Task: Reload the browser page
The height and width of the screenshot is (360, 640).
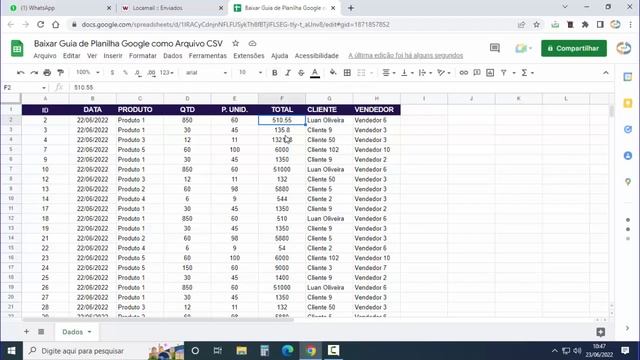Action: coord(40,24)
